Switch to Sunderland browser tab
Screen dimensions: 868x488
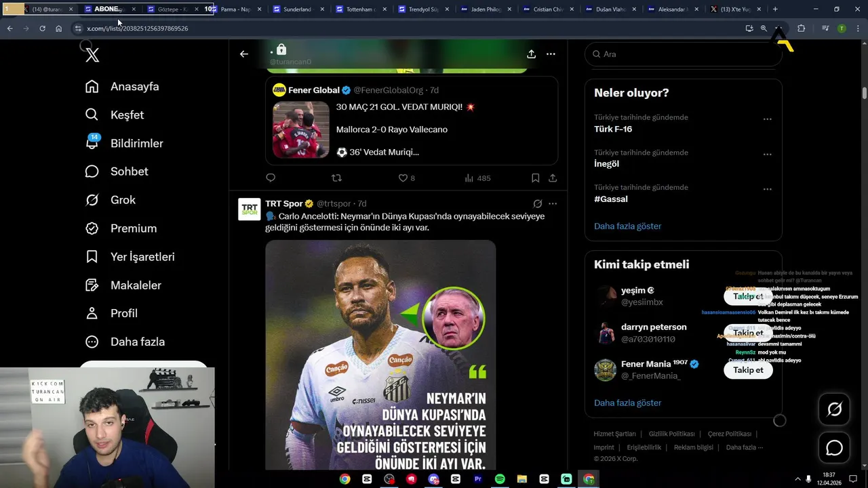pyautogui.click(x=300, y=9)
